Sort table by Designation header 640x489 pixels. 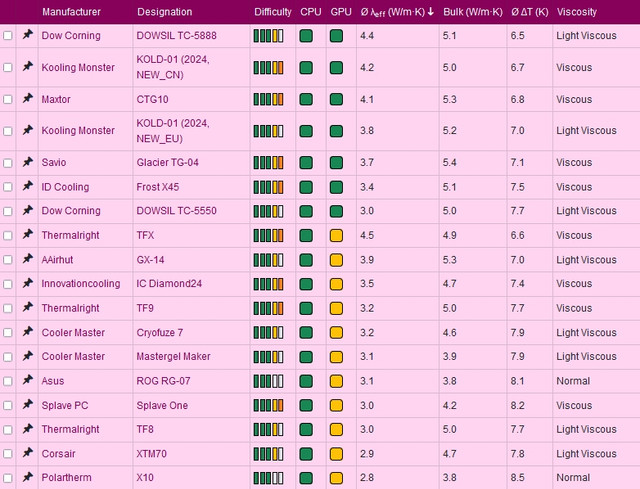click(164, 12)
